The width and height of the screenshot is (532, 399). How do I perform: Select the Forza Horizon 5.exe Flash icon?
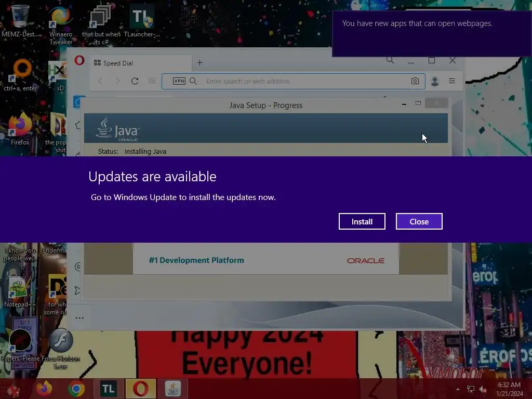coord(60,348)
